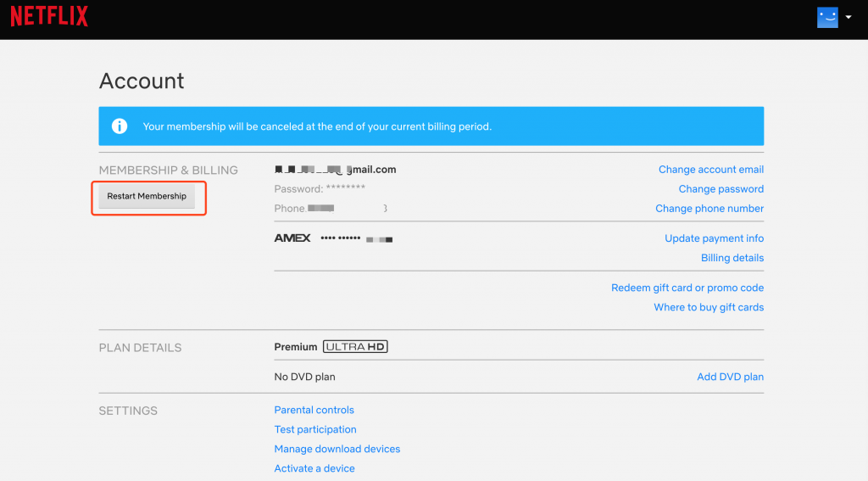The height and width of the screenshot is (481, 868).
Task: Click Activate a device link
Action: coord(314,468)
